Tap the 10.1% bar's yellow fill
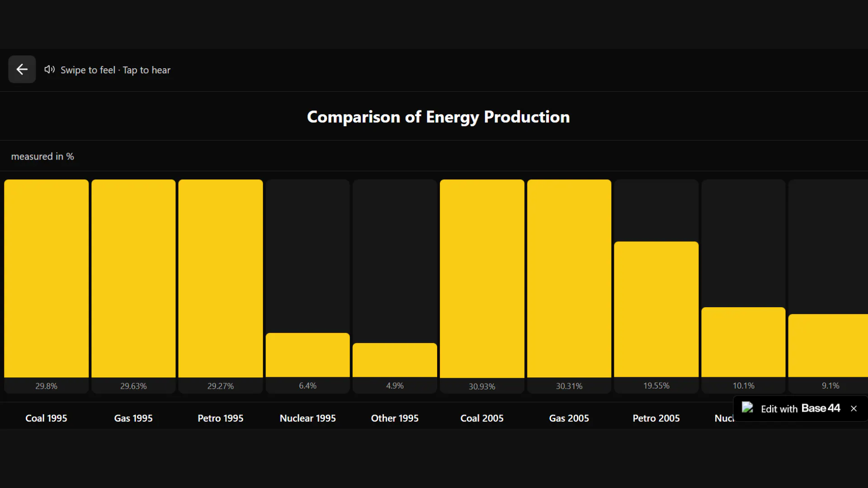The height and width of the screenshot is (488, 868). point(743,342)
